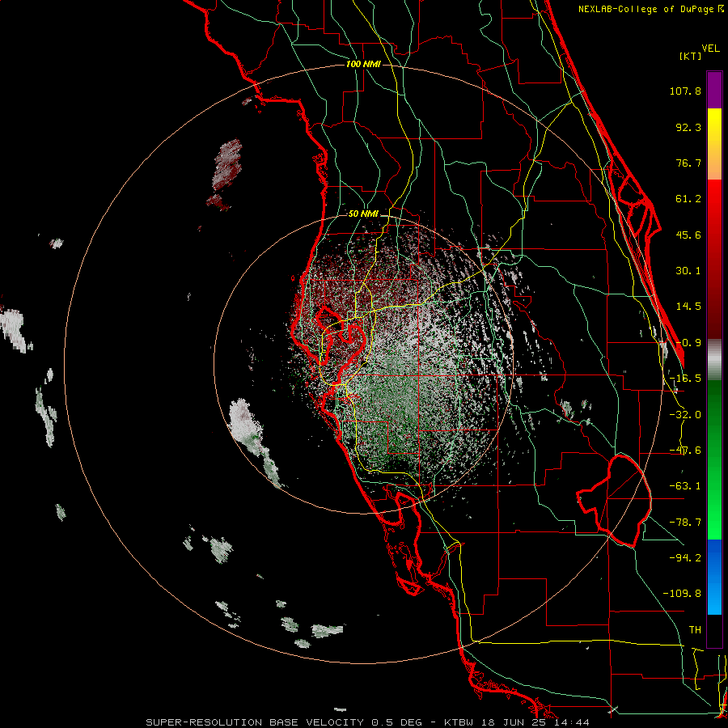Image resolution: width=728 pixels, height=728 pixels.
Task: Click the -94.2 legend value
Action: point(685,557)
